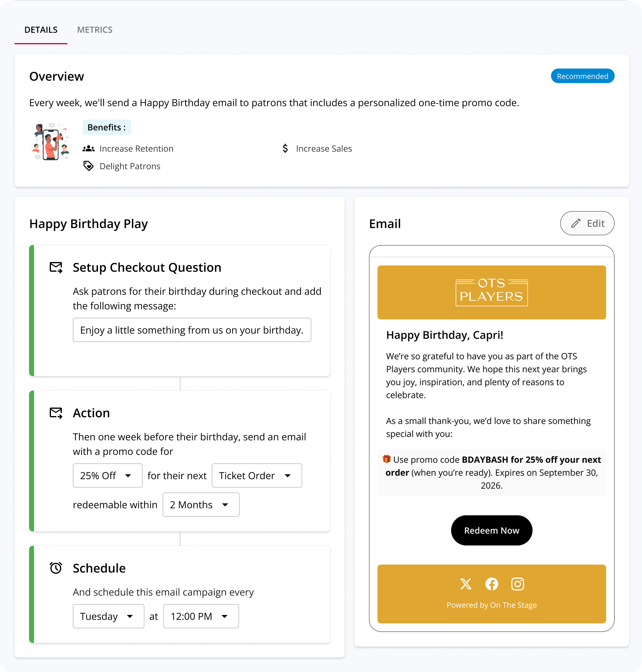642x672 pixels.
Task: Click the envelope icon beside Action
Action: [x=56, y=413]
